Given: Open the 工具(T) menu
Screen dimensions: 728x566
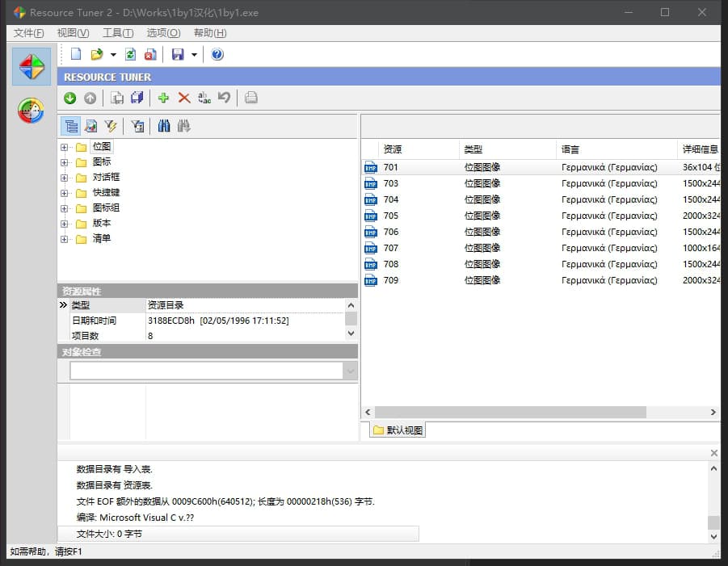Looking at the screenshot, I should pos(118,33).
